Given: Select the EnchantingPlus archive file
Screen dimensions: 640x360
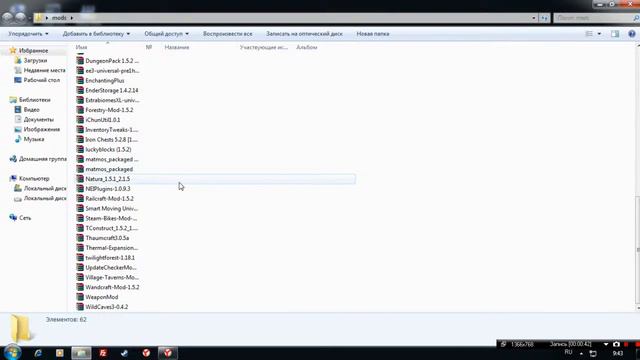Looking at the screenshot, I should [100, 80].
